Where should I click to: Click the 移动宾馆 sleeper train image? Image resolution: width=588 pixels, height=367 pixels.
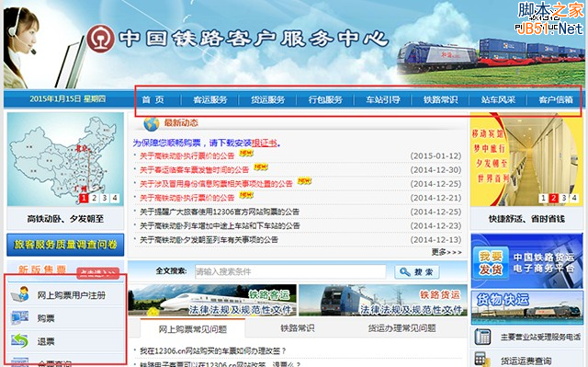coord(526,159)
